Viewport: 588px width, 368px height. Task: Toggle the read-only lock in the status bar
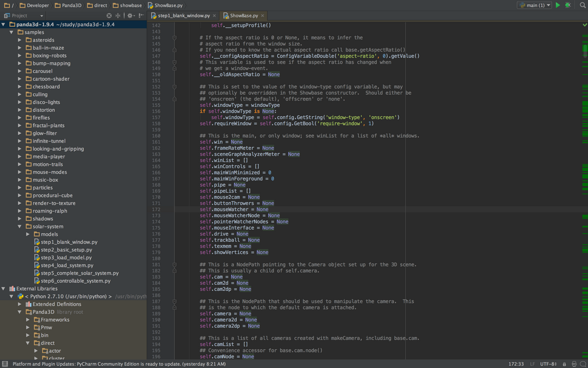pyautogui.click(x=565, y=364)
